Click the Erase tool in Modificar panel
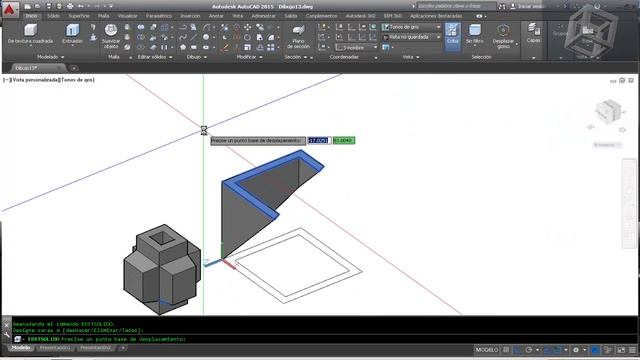 (x=224, y=47)
